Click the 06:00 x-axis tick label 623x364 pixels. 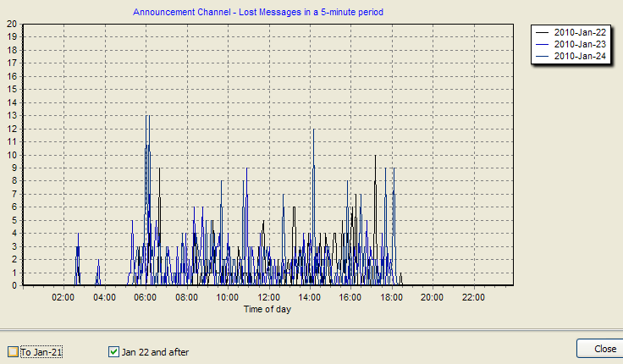(146, 297)
